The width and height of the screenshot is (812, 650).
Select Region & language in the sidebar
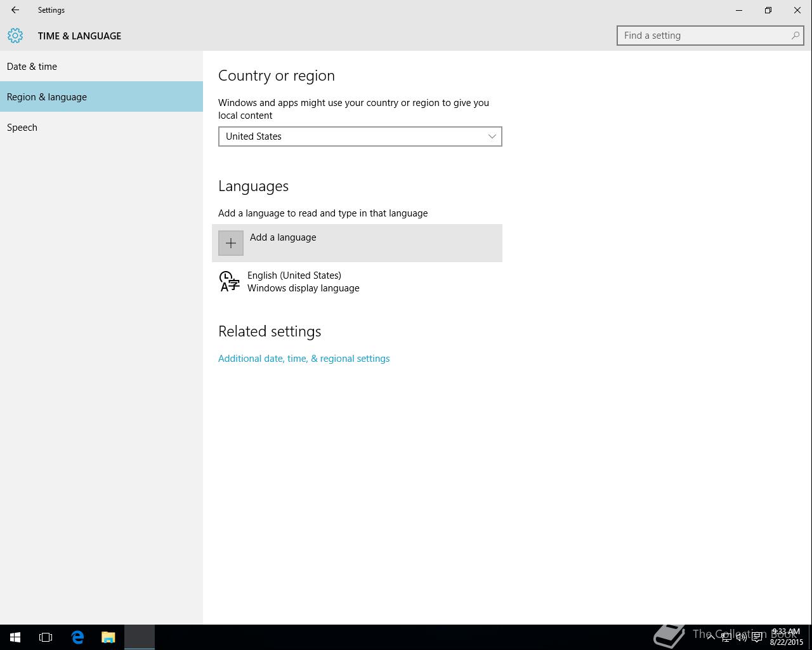[x=101, y=96]
